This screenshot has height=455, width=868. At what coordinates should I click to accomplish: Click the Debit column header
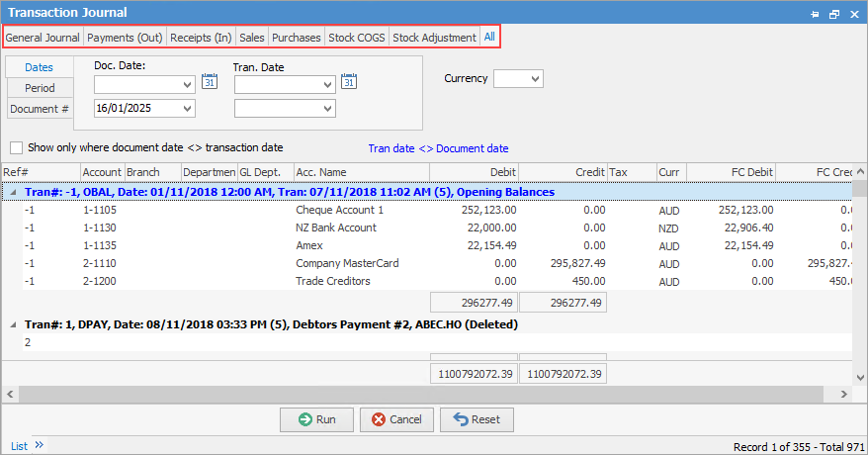click(x=474, y=172)
